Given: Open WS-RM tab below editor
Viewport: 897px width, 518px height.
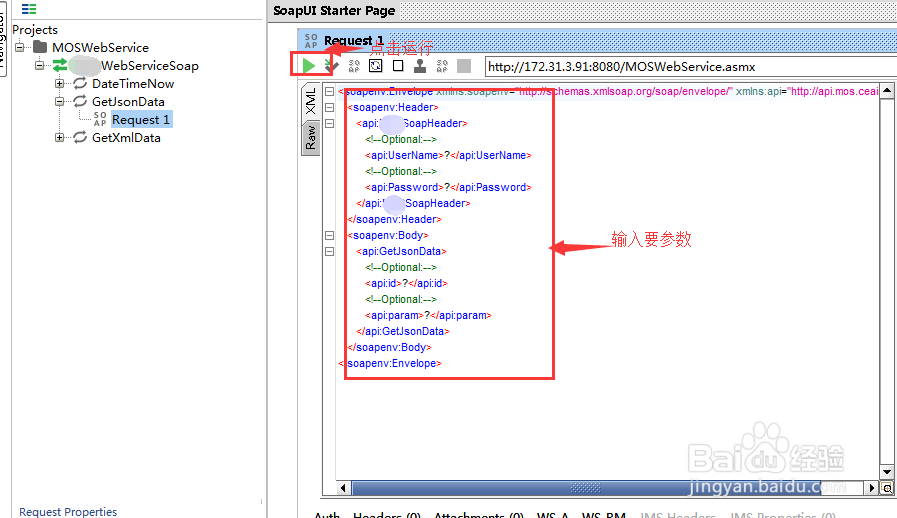Looking at the screenshot, I should click(604, 515).
